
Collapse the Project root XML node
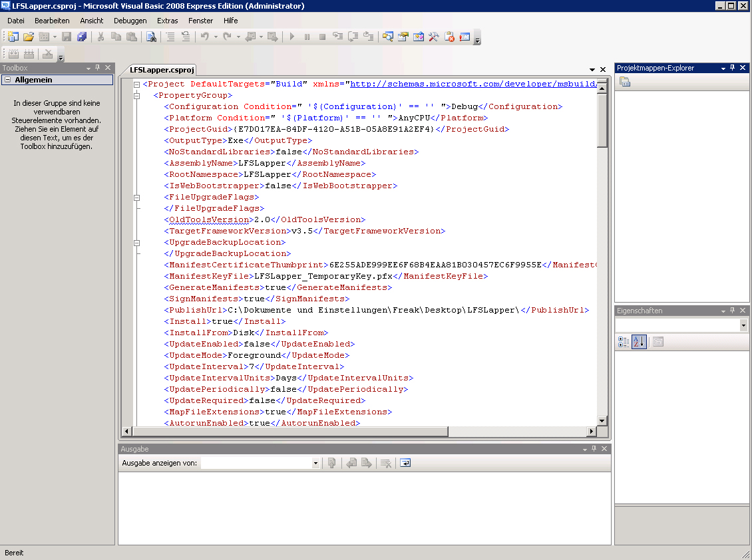136,84
